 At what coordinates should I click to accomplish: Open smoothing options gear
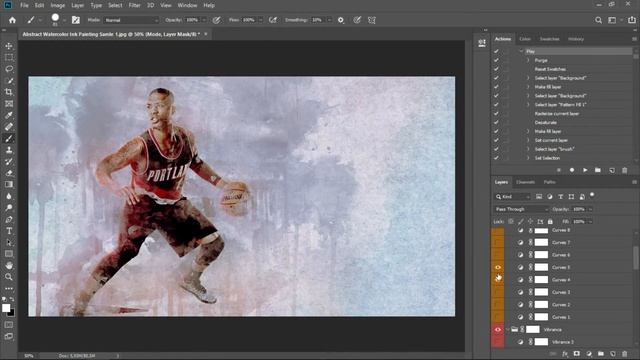pos(341,20)
